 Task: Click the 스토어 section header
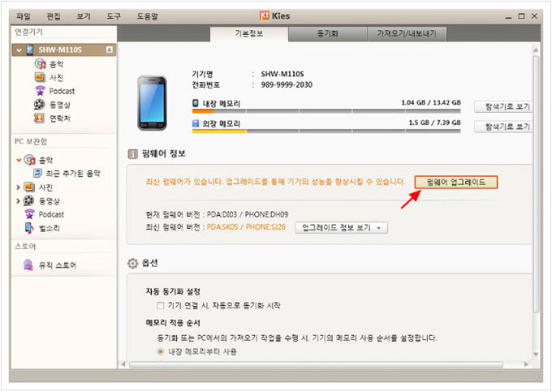pos(25,247)
